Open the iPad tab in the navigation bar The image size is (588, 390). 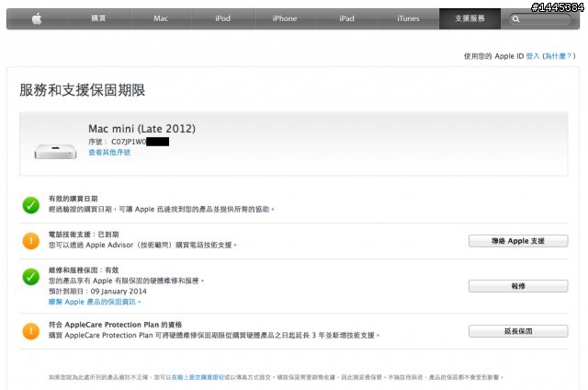click(346, 18)
